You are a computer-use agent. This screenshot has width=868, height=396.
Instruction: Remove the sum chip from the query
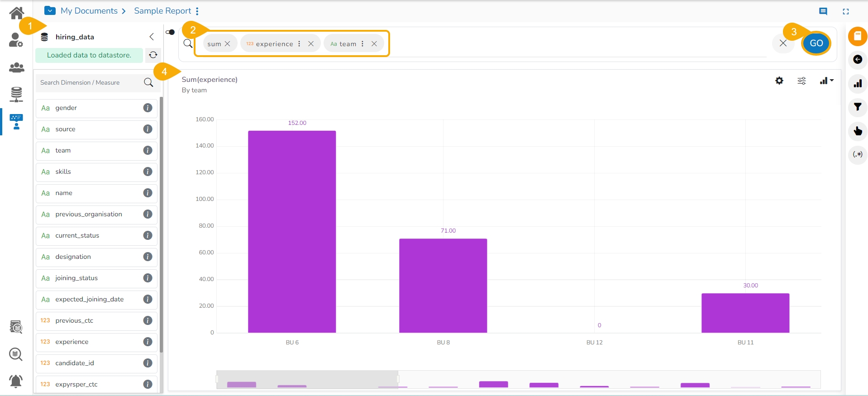pos(228,44)
